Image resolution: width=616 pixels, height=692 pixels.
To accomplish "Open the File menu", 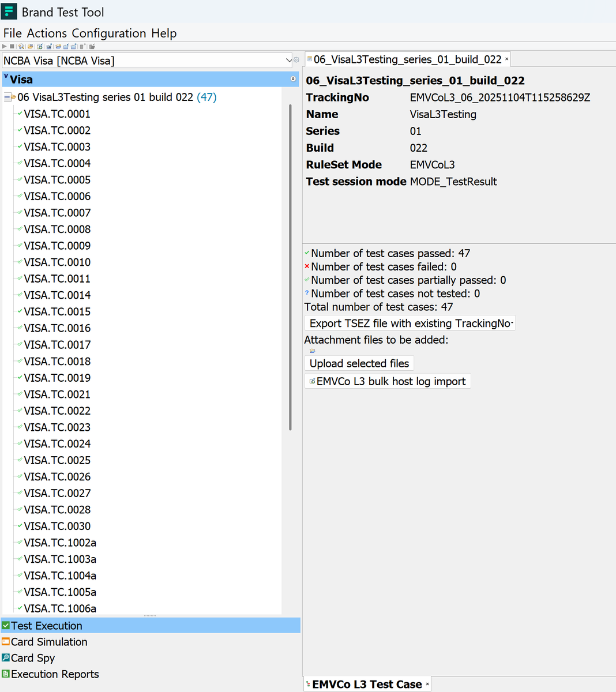I will (x=13, y=33).
